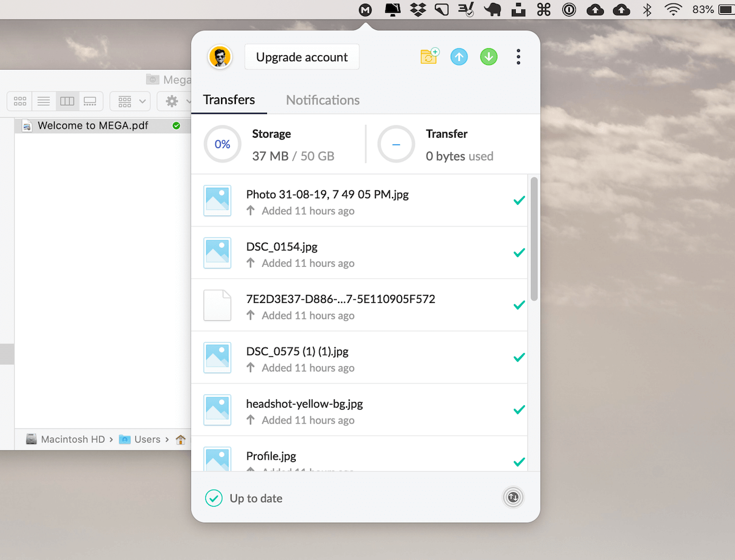This screenshot has width=735, height=560.
Task: Switch to the Transfers tab
Action: pyautogui.click(x=229, y=100)
